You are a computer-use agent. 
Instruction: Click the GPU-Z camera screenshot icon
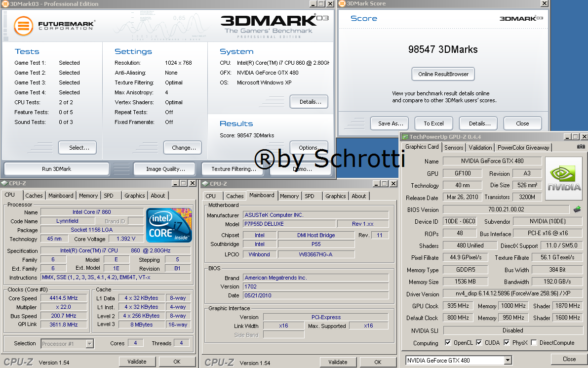(x=581, y=147)
